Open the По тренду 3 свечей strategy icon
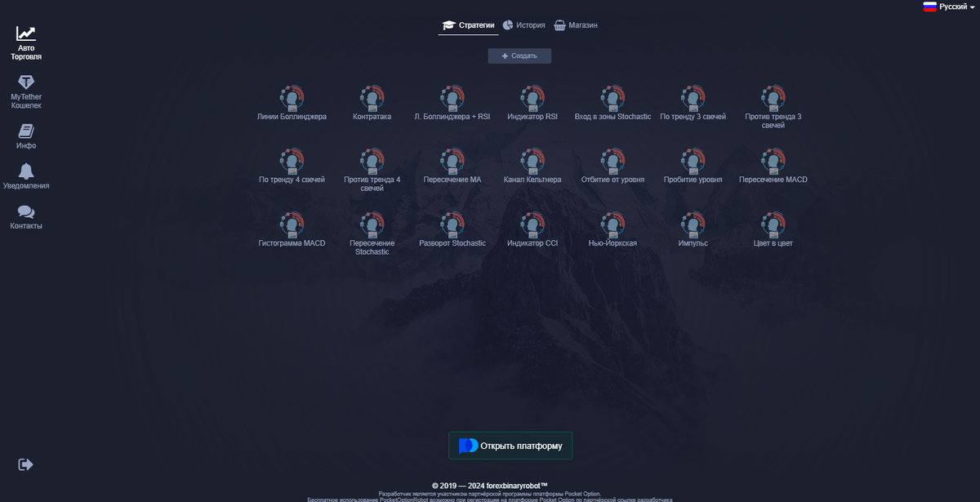This screenshot has height=502, width=980. coord(693,98)
